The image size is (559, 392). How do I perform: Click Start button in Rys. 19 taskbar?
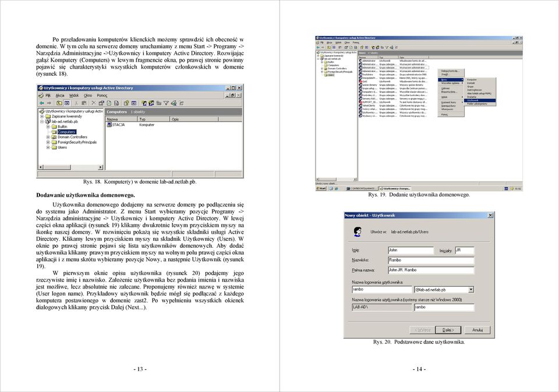pos(321,188)
